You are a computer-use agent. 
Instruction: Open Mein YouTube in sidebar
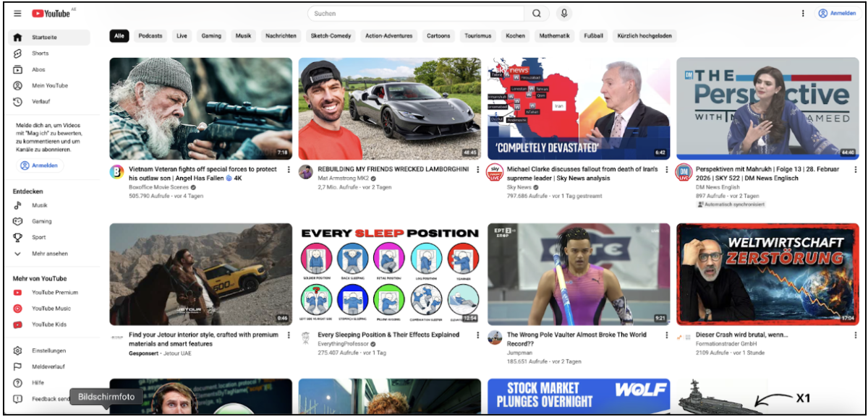(49, 85)
